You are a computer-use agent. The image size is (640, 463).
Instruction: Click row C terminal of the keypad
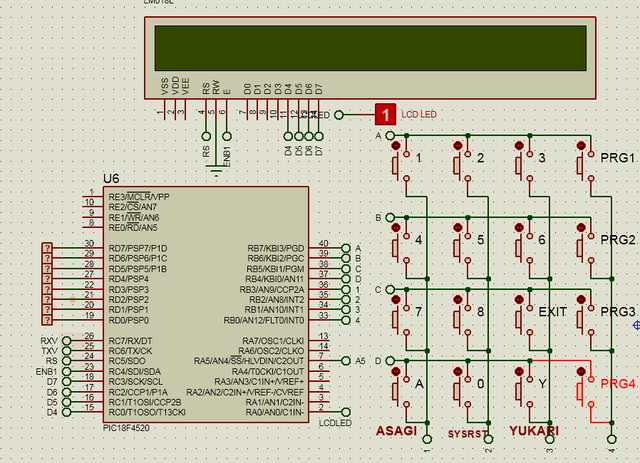click(x=390, y=289)
